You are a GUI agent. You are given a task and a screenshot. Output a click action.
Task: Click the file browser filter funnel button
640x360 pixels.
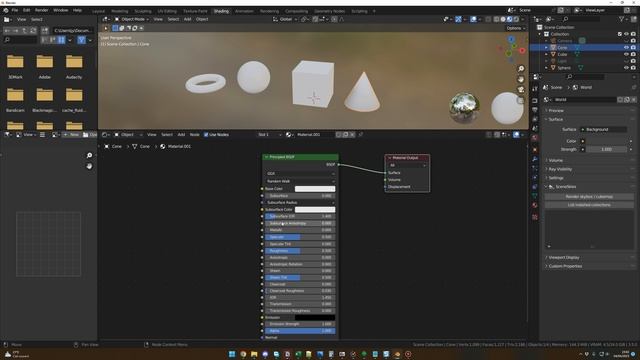click(x=82, y=40)
